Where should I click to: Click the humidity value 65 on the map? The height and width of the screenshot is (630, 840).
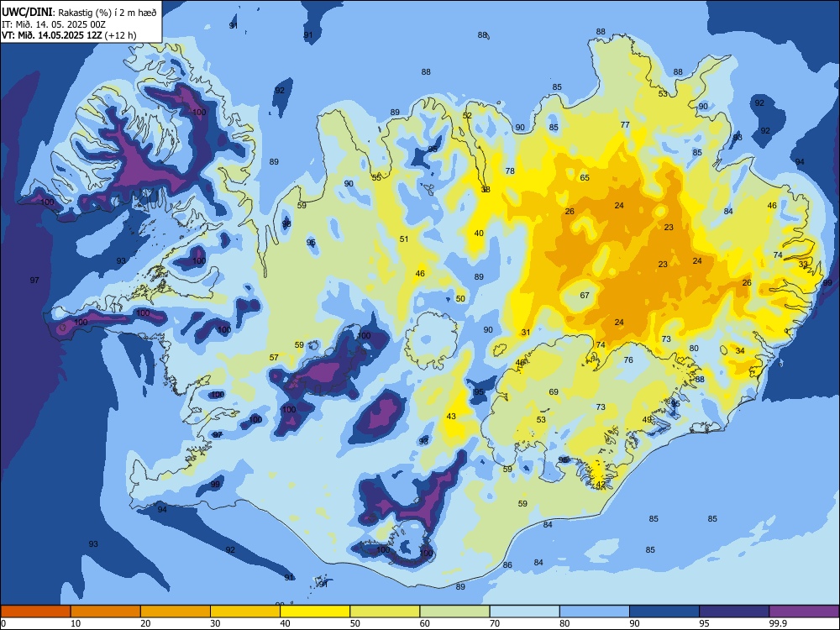point(585,178)
